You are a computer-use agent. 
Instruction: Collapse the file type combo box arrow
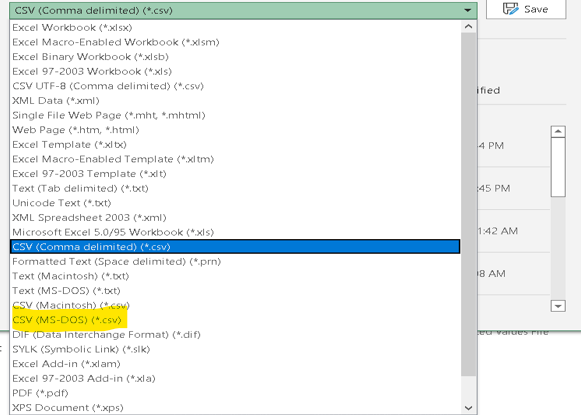(x=468, y=10)
